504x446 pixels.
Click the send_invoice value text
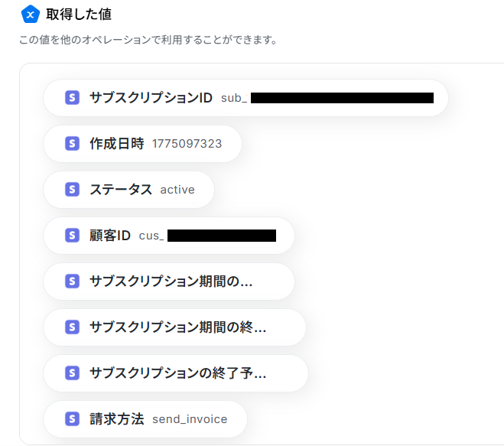190,419
